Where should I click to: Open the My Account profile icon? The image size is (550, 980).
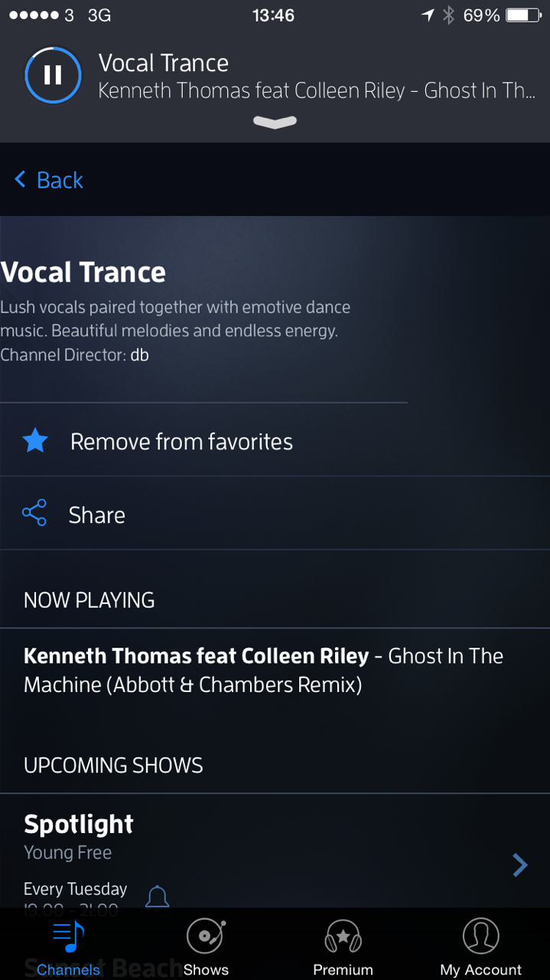click(x=481, y=936)
